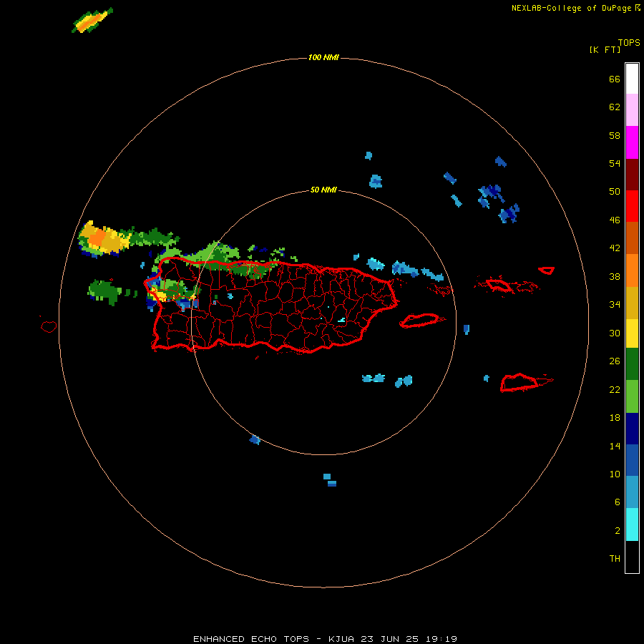The image size is (644, 644).
Task: Click the 'TH' threshold label
Action: click(x=615, y=559)
